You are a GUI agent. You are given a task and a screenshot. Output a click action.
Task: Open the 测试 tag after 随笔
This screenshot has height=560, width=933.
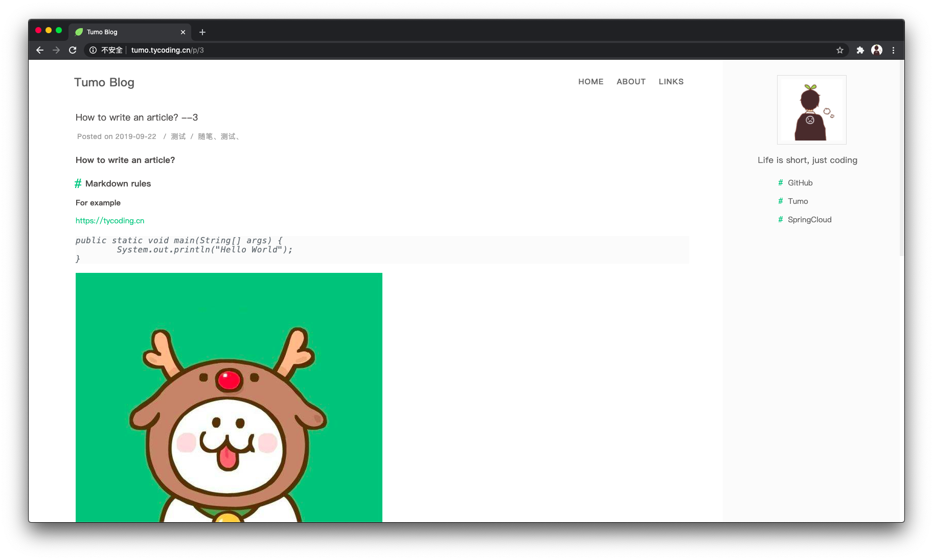pos(228,136)
